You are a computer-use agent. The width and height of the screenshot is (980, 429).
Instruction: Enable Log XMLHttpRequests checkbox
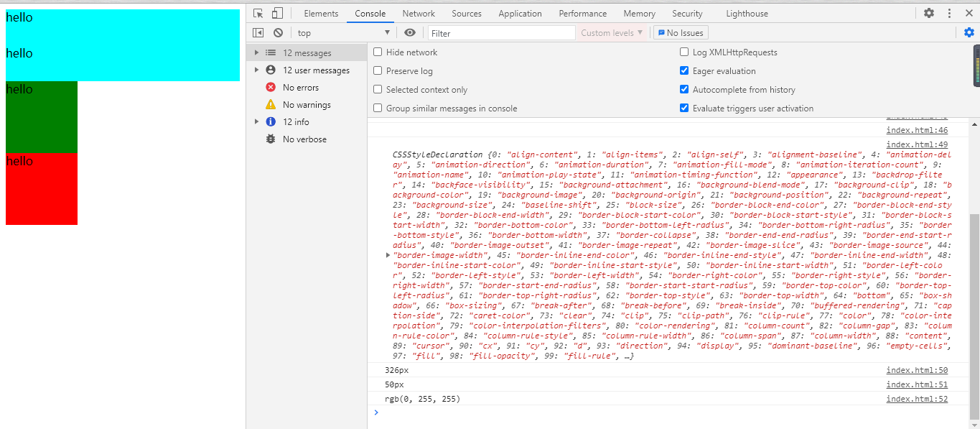coord(684,52)
